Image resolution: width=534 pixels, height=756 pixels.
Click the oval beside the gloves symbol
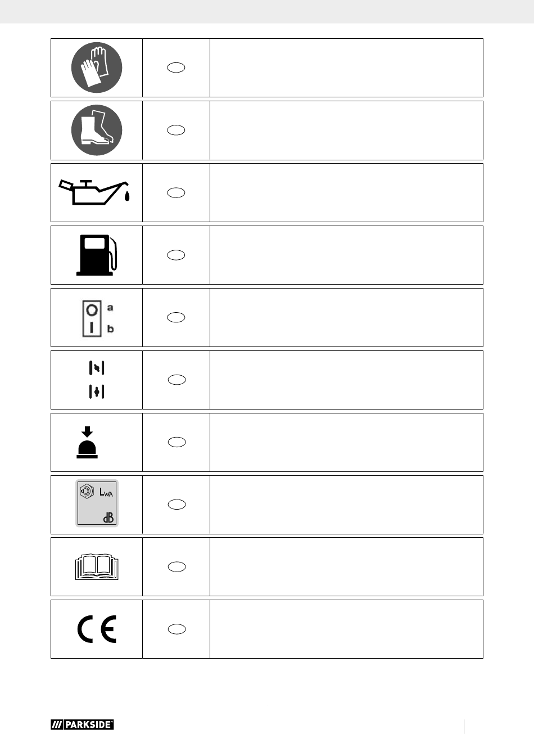[177, 67]
